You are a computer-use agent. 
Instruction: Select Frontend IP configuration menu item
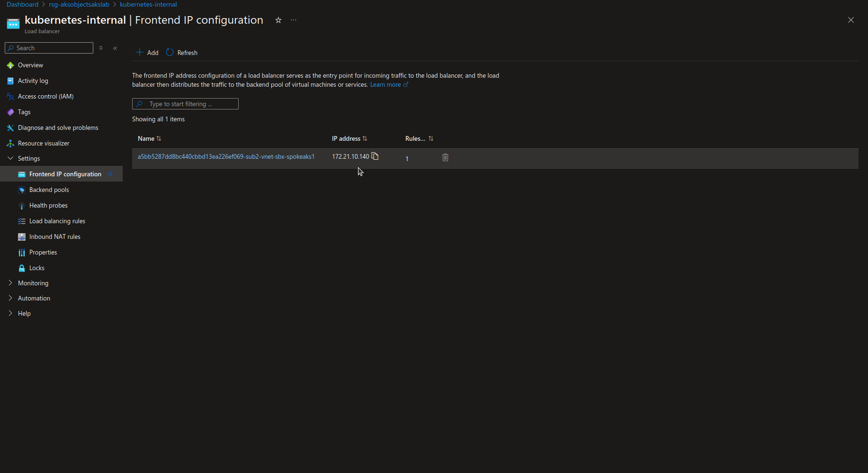coord(65,174)
